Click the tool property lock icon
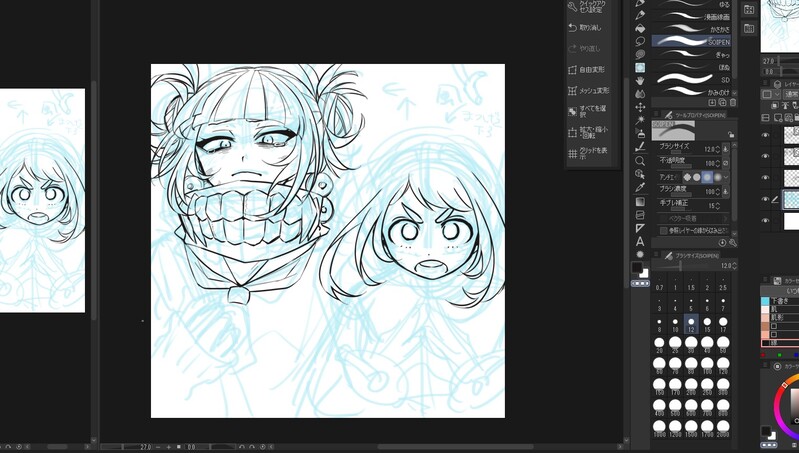 (x=731, y=135)
